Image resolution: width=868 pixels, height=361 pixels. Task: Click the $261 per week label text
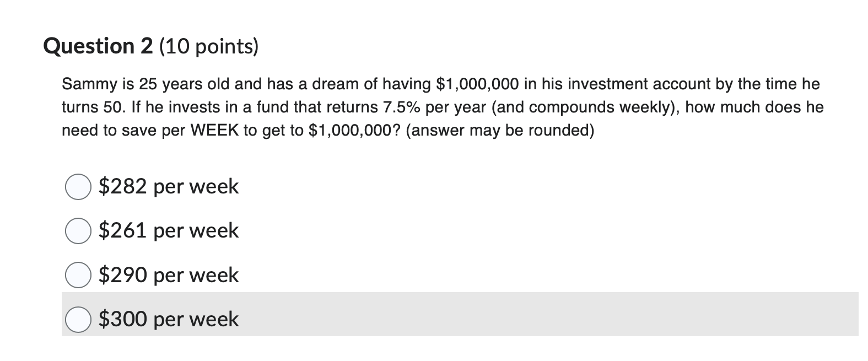coord(168,231)
